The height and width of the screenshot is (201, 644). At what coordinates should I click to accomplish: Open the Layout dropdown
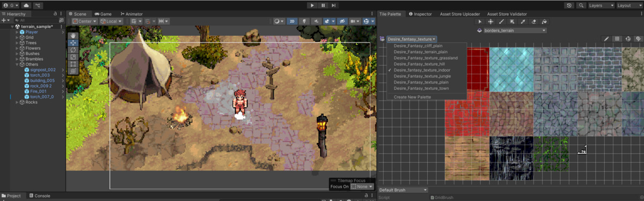pos(629,5)
